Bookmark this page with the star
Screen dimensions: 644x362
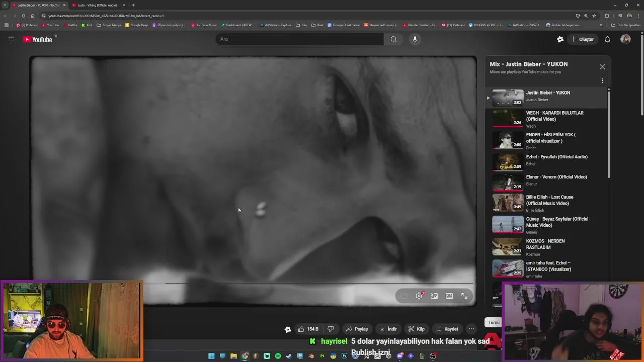tap(594, 16)
